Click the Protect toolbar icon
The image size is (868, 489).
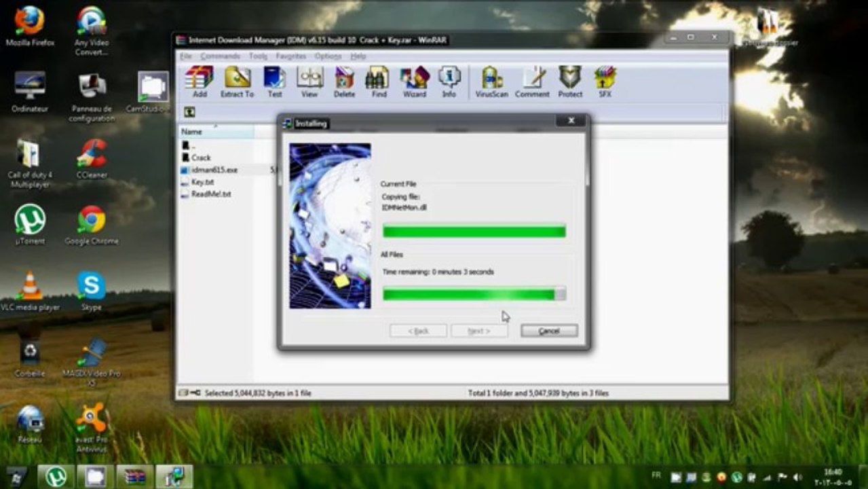pyautogui.click(x=570, y=82)
